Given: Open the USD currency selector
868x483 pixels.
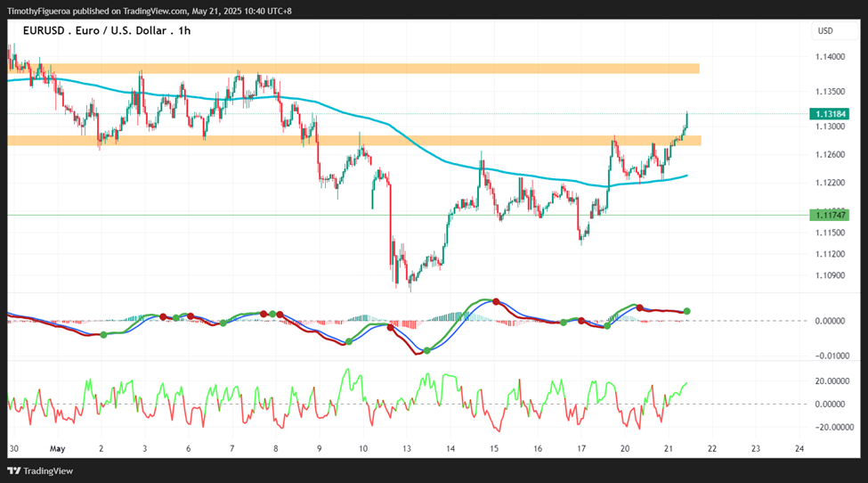Looking at the screenshot, I should 825,31.
